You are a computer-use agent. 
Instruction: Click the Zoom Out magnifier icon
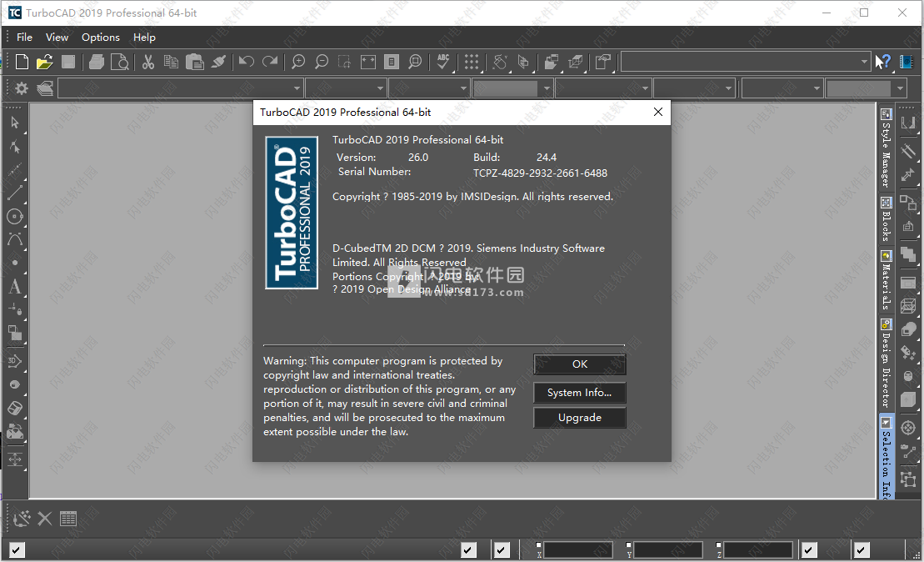point(322,62)
